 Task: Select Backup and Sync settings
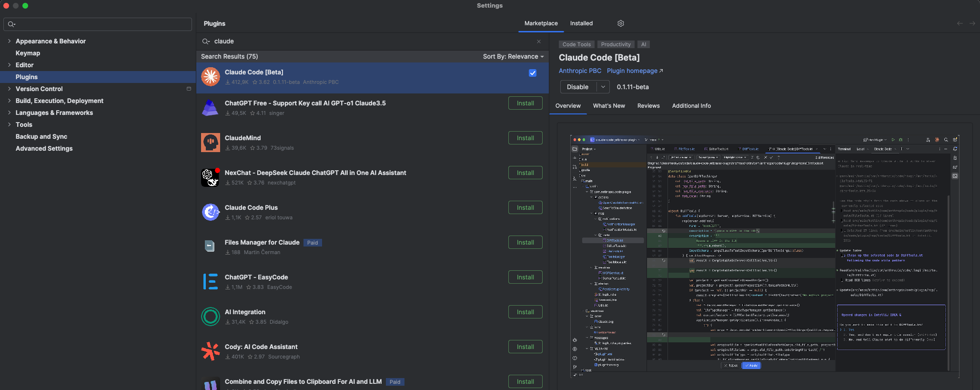click(x=41, y=136)
